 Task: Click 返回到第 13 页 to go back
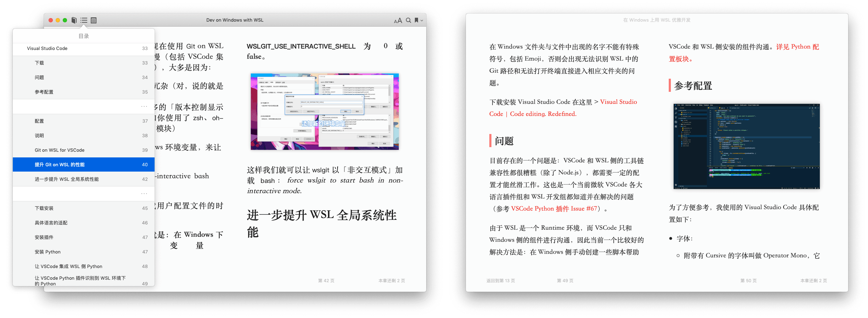tap(501, 281)
